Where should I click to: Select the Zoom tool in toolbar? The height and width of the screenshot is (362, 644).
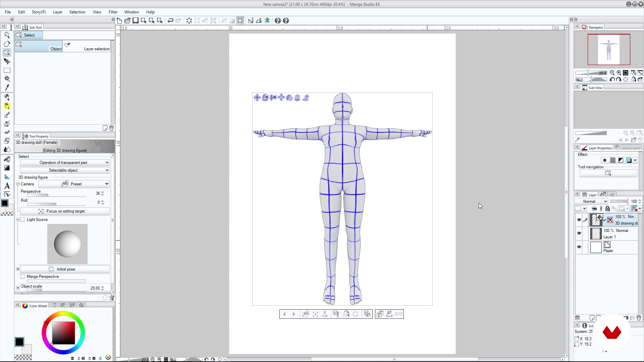tap(7, 35)
